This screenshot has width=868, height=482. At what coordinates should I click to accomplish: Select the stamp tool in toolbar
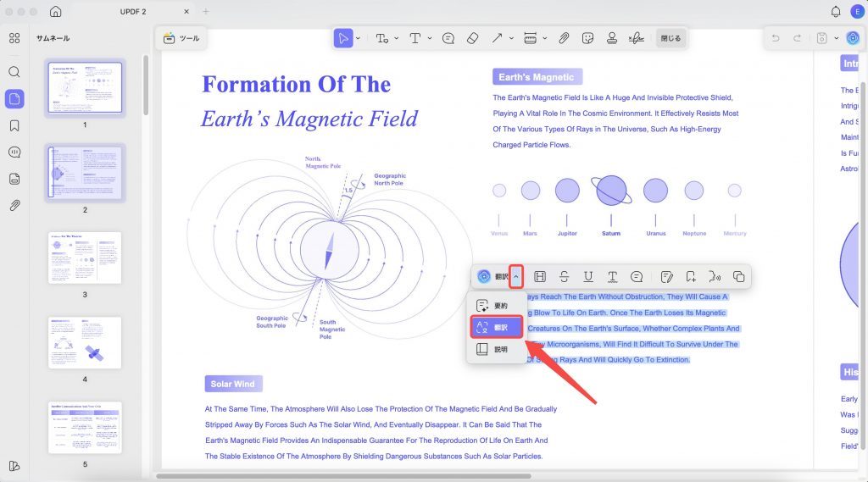click(612, 38)
